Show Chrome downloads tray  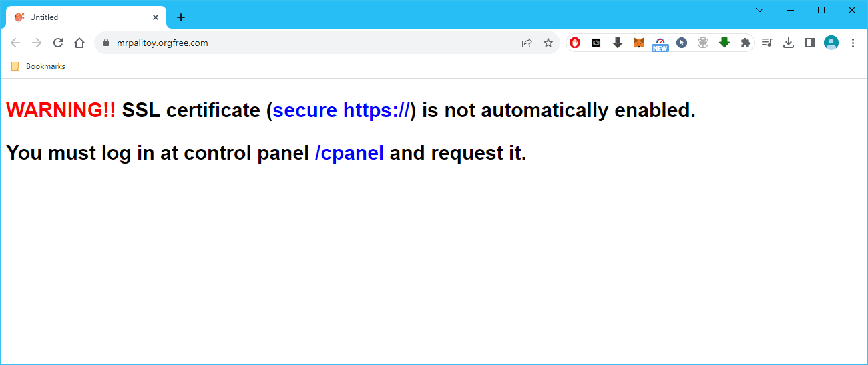(x=789, y=43)
